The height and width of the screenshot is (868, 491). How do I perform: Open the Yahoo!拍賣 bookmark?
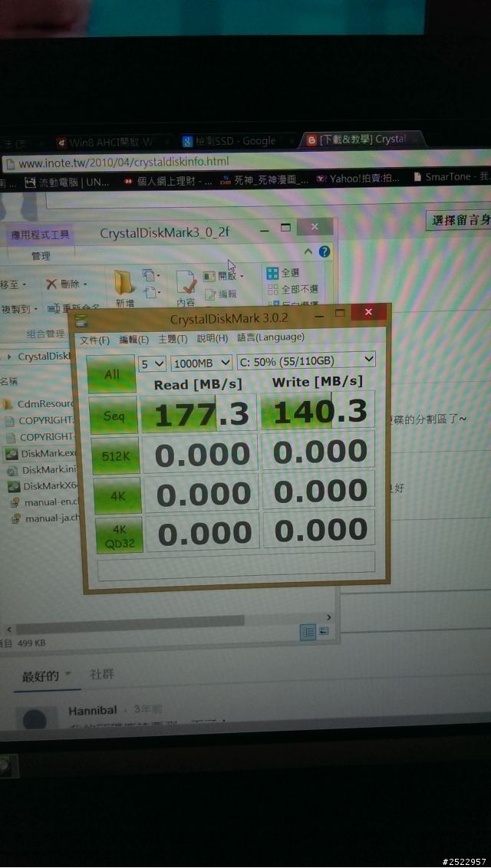pyautogui.click(x=358, y=179)
